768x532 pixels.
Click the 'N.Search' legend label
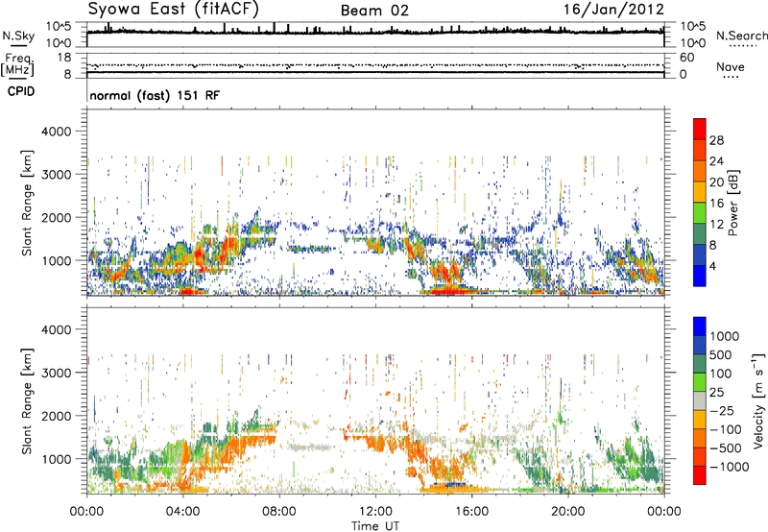tap(741, 36)
